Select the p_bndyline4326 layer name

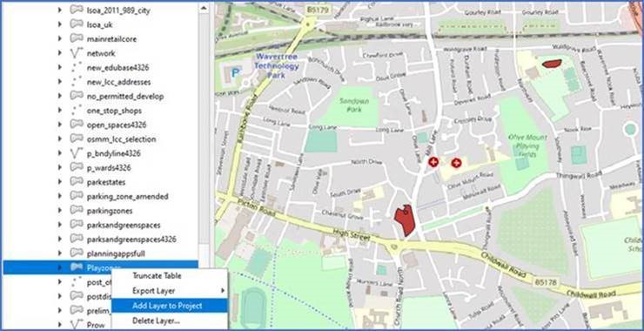pyautogui.click(x=114, y=153)
